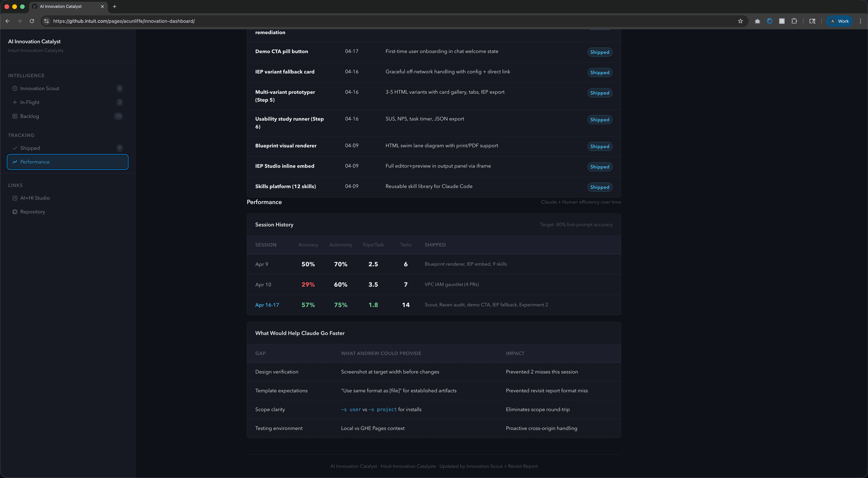The height and width of the screenshot is (478, 868).
Task: Open a new browser tab
Action: [x=115, y=6]
